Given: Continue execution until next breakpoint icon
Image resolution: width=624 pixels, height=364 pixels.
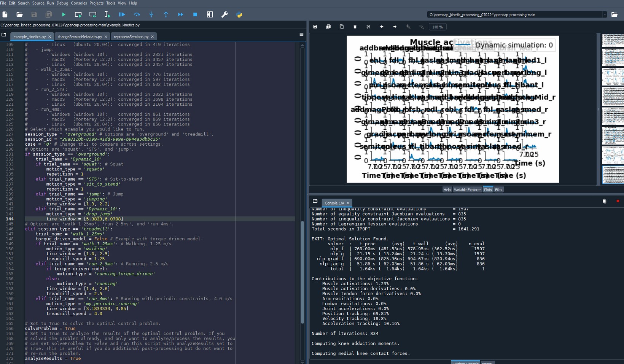Looking at the screenshot, I should click(x=180, y=14).
